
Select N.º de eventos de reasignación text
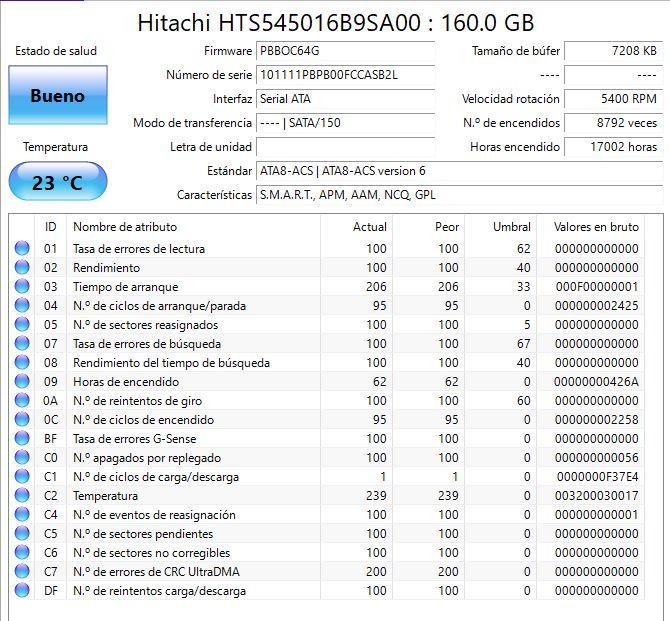pos(154,515)
